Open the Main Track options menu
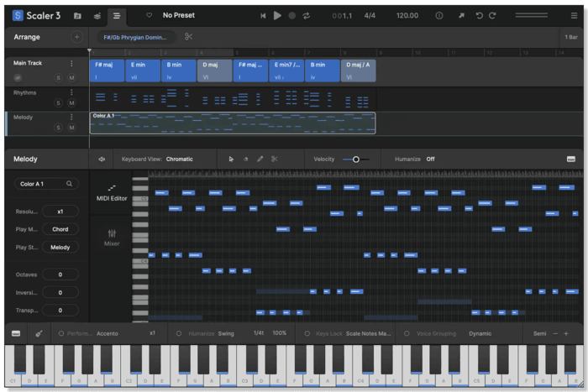Image resolution: width=588 pixels, height=392 pixels. (71, 64)
